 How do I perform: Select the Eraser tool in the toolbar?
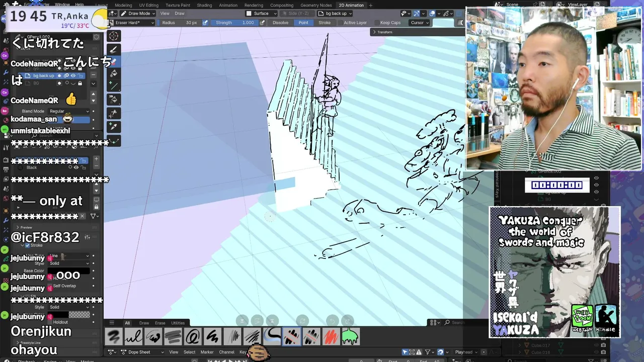click(114, 62)
